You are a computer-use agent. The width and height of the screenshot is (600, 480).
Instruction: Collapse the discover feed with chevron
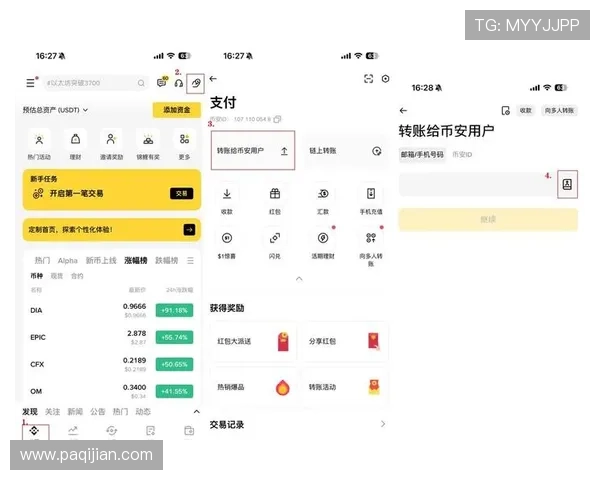point(196,412)
